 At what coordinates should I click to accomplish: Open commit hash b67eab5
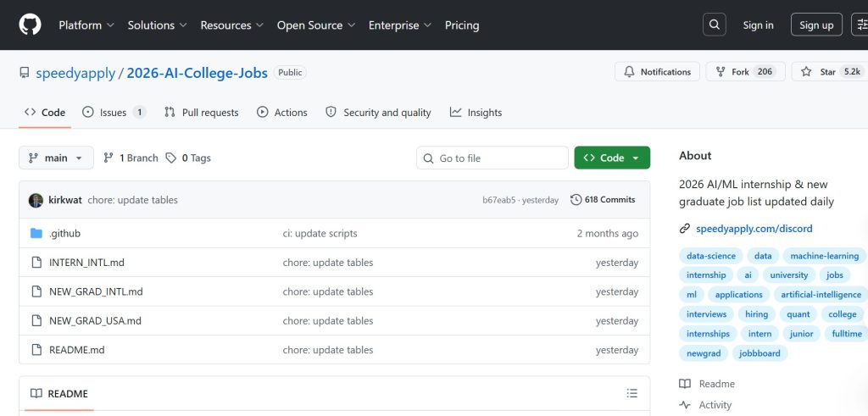click(x=498, y=200)
